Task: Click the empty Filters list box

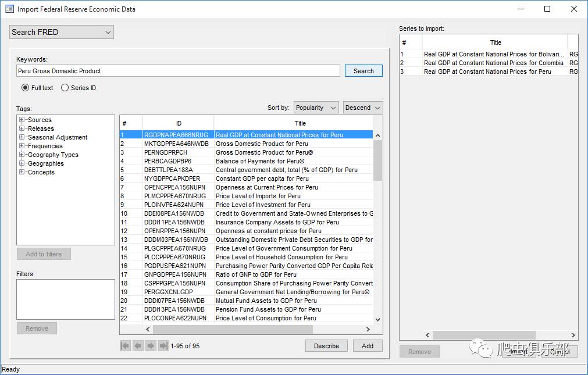Action: tap(66, 299)
